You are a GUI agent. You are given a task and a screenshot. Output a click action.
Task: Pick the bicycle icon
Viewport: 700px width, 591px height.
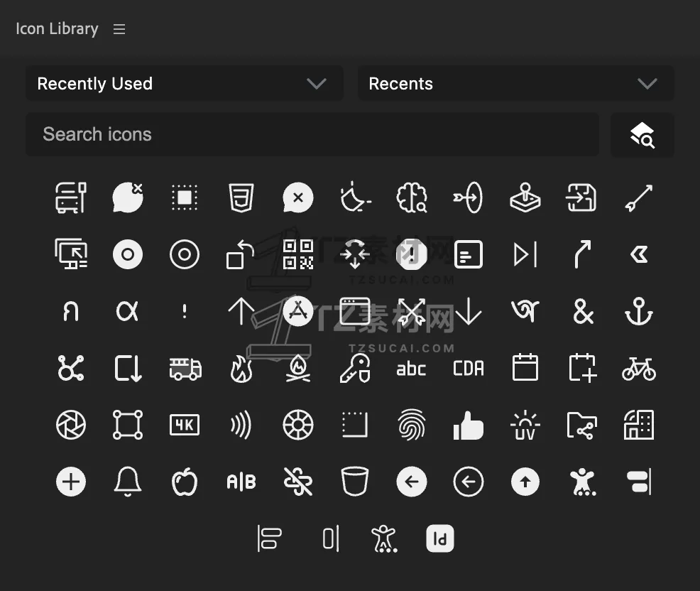639,369
